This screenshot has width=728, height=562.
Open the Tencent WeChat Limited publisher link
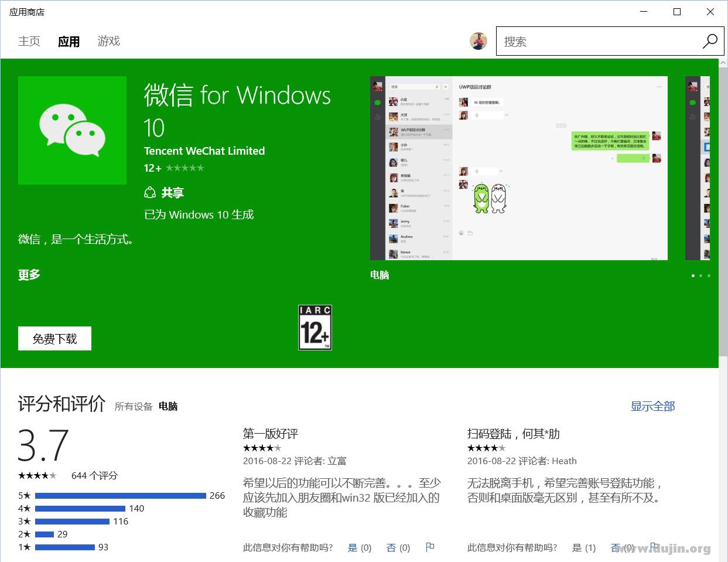click(204, 151)
